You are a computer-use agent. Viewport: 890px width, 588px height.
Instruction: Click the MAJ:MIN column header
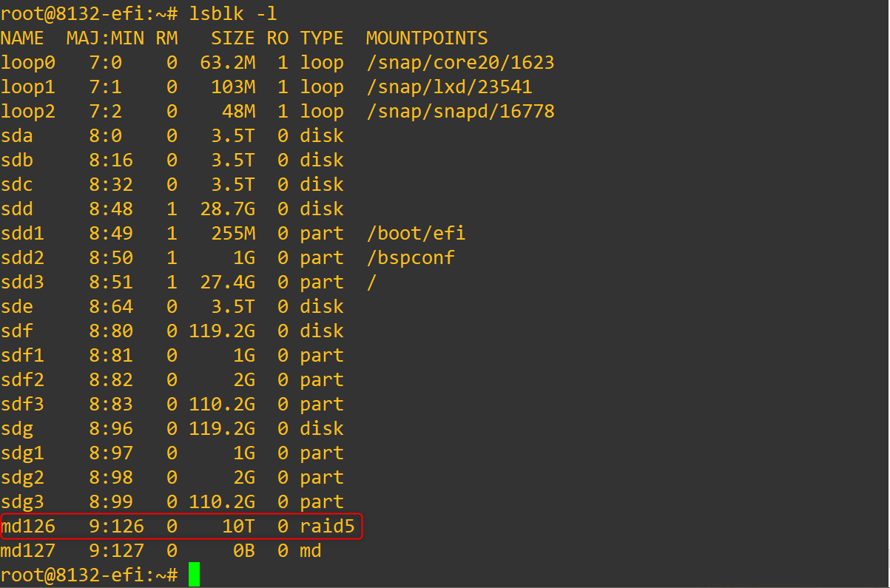105,38
